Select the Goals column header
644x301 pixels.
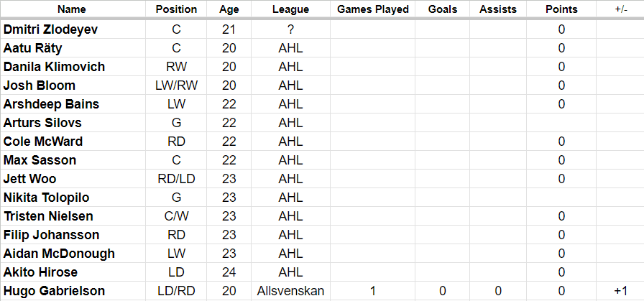[442, 9]
